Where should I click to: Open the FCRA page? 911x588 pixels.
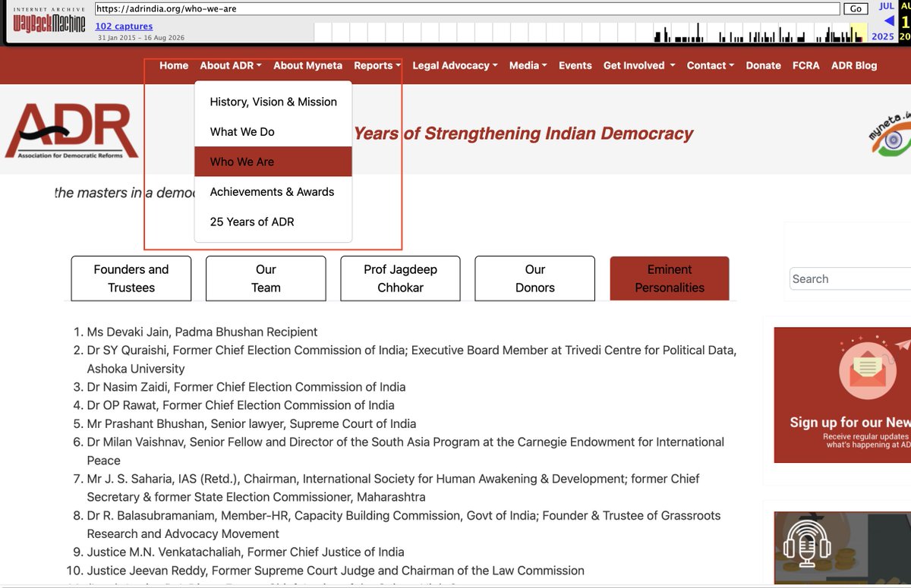point(805,65)
